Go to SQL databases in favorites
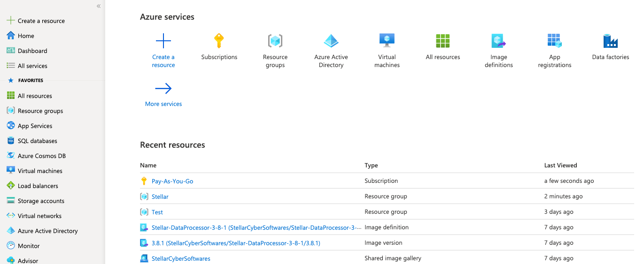 (x=37, y=141)
